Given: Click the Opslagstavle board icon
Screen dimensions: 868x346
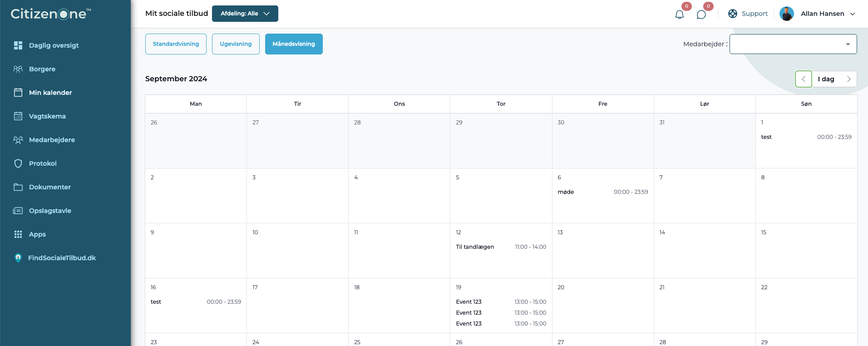Looking at the screenshot, I should tap(18, 211).
